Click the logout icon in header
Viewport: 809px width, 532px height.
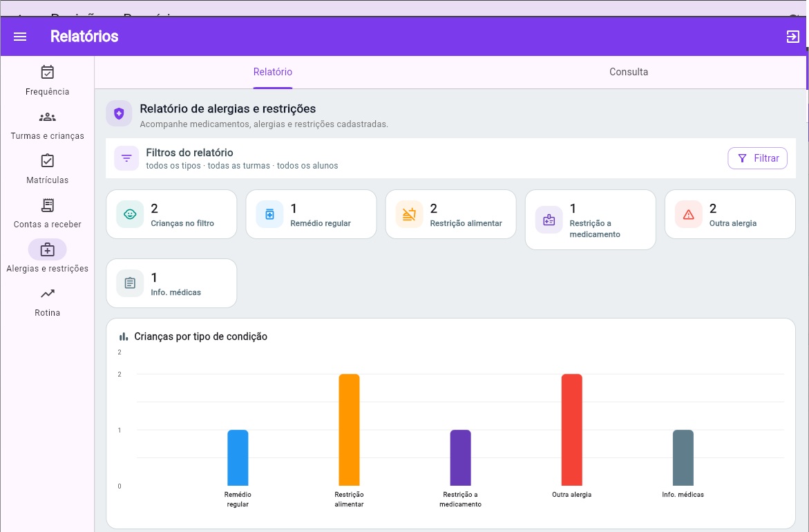[x=792, y=37]
